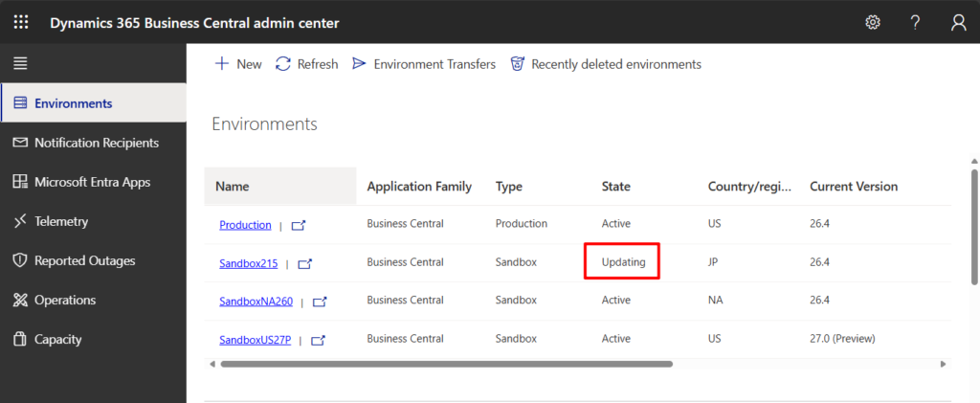Click the help question mark icon

pyautogui.click(x=915, y=22)
